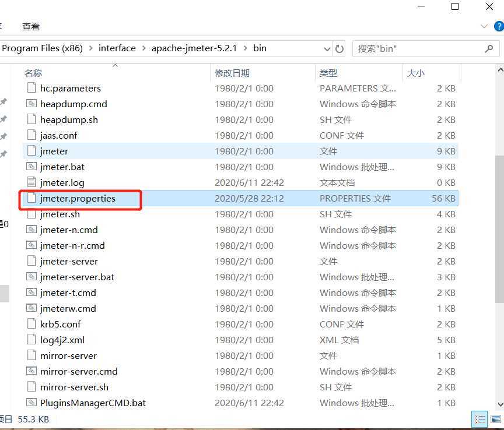Click the 2020/5/28 22:12 date cell
Screen dimensions: 504x430
pyautogui.click(x=249, y=198)
